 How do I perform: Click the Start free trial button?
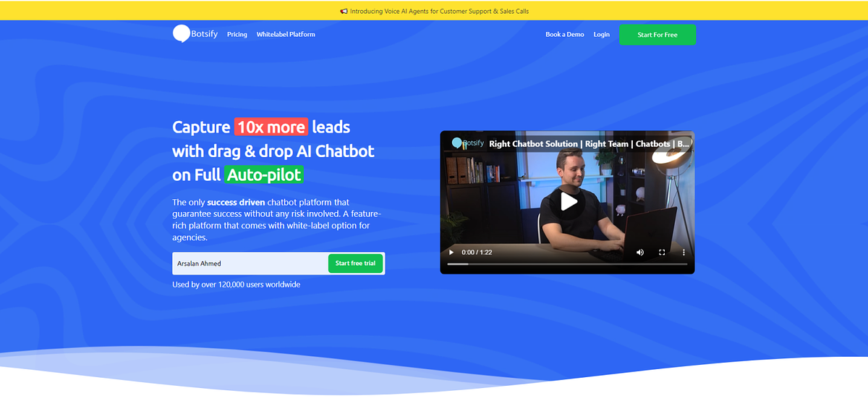[x=355, y=263]
